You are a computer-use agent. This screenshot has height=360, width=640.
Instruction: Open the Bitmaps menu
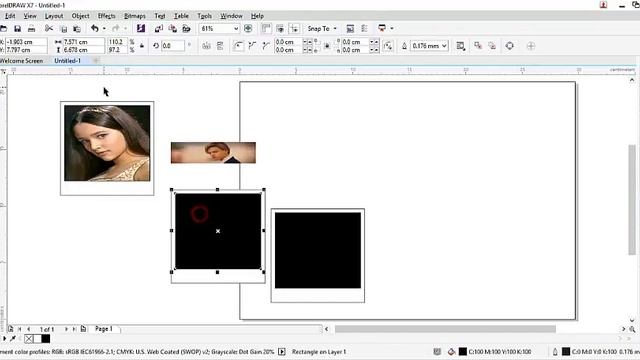[x=135, y=16]
